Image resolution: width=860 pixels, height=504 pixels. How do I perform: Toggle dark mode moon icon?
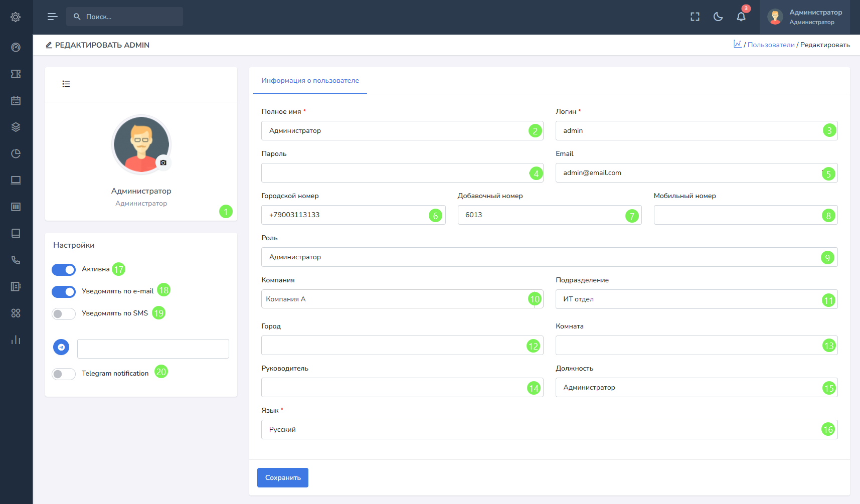718,17
